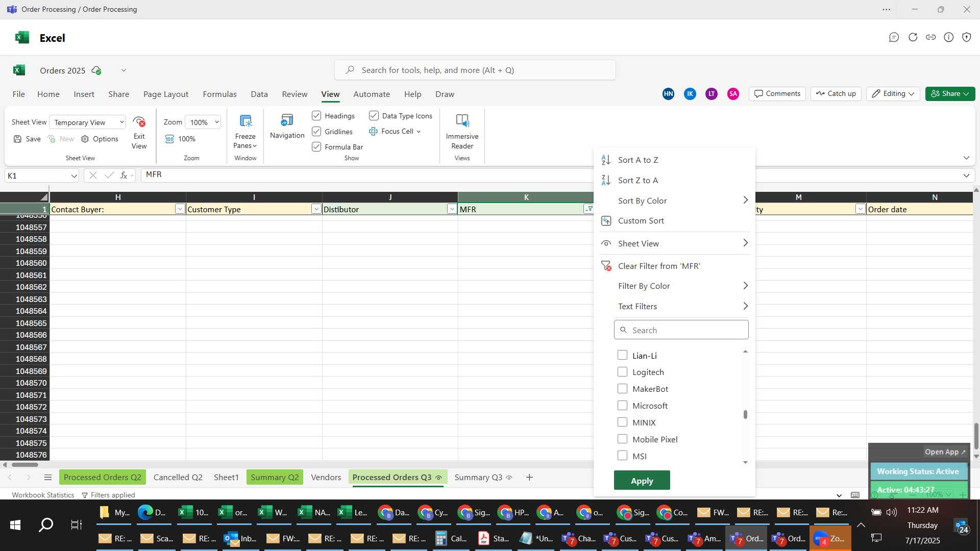Expand the Name Box dropdown
The height and width of the screenshot is (551, 980).
[74, 176]
